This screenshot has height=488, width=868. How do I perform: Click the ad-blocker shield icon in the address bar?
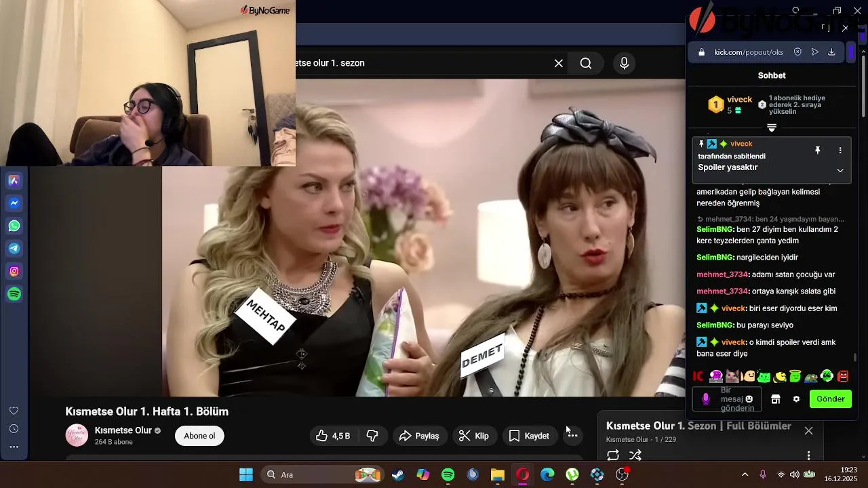click(797, 52)
